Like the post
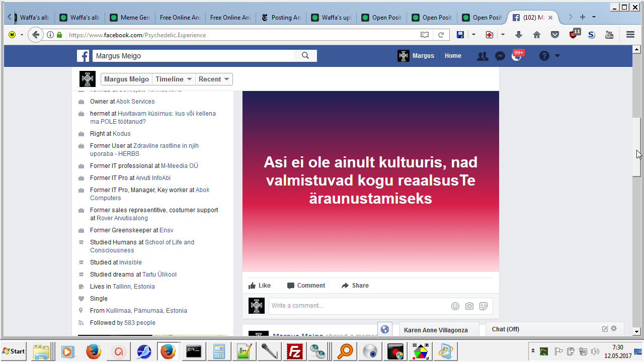The width and height of the screenshot is (644, 362). pyautogui.click(x=260, y=286)
